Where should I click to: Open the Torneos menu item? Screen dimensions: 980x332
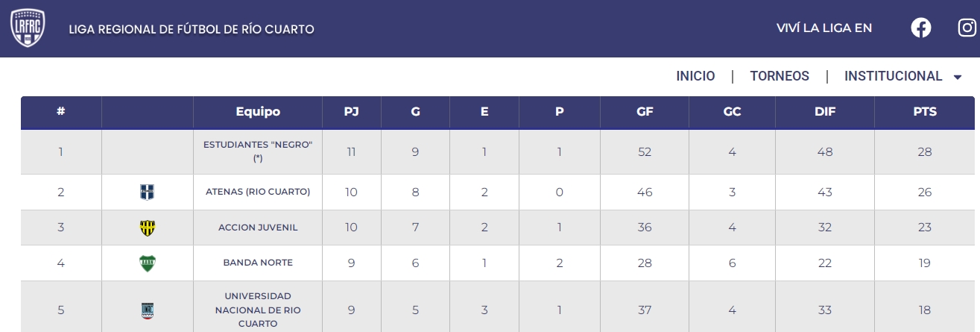point(780,76)
